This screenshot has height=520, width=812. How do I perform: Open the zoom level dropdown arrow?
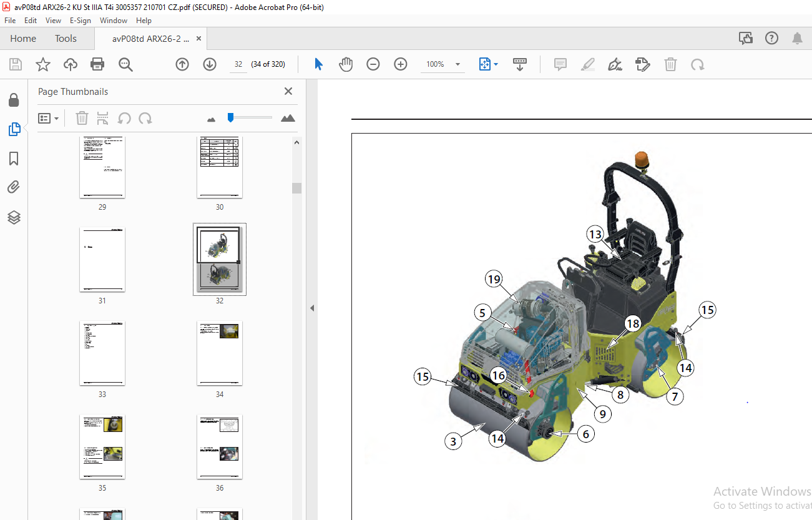pyautogui.click(x=457, y=64)
